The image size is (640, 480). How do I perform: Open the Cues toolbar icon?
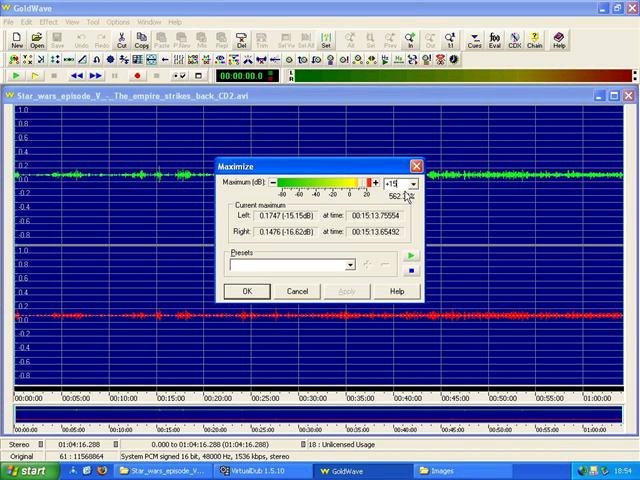(474, 40)
